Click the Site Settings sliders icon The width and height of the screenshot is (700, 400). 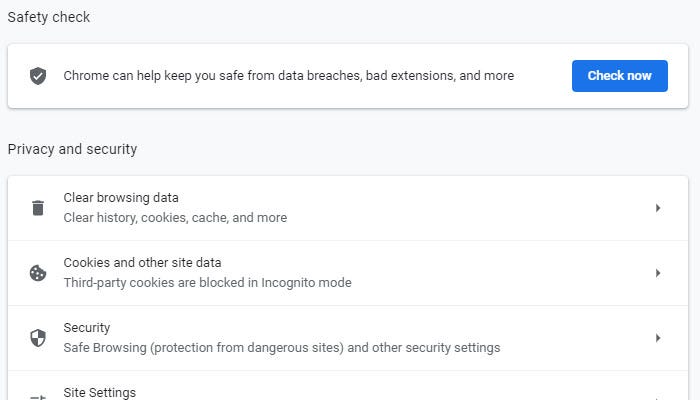38,396
